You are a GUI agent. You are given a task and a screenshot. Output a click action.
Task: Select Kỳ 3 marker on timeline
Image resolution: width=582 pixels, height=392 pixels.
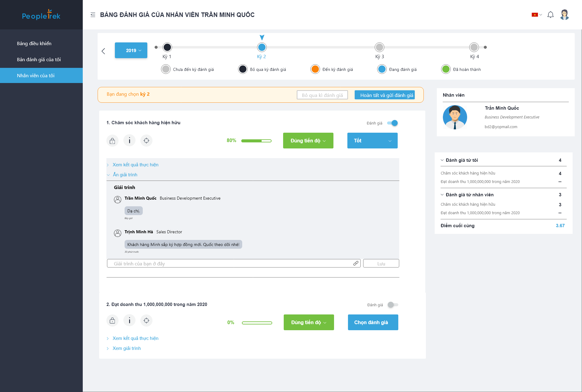379,47
